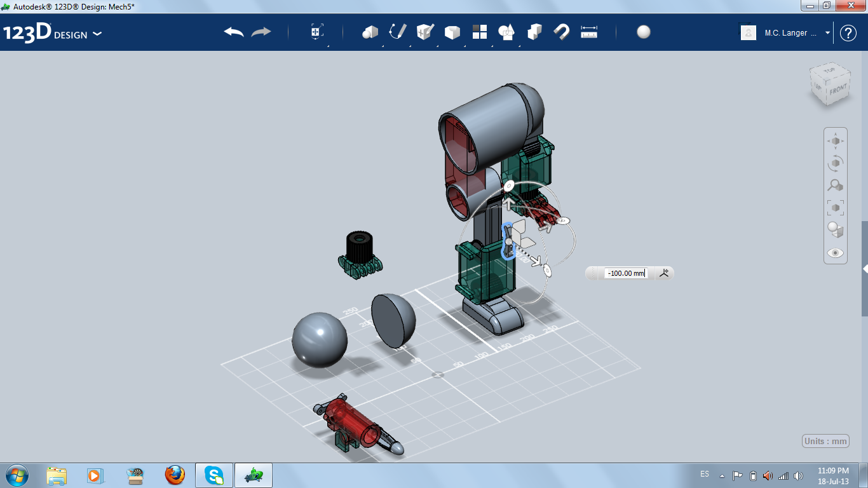Select the half-sphere object on the grid
Image resolution: width=868 pixels, height=488 pixels.
pos(393,321)
